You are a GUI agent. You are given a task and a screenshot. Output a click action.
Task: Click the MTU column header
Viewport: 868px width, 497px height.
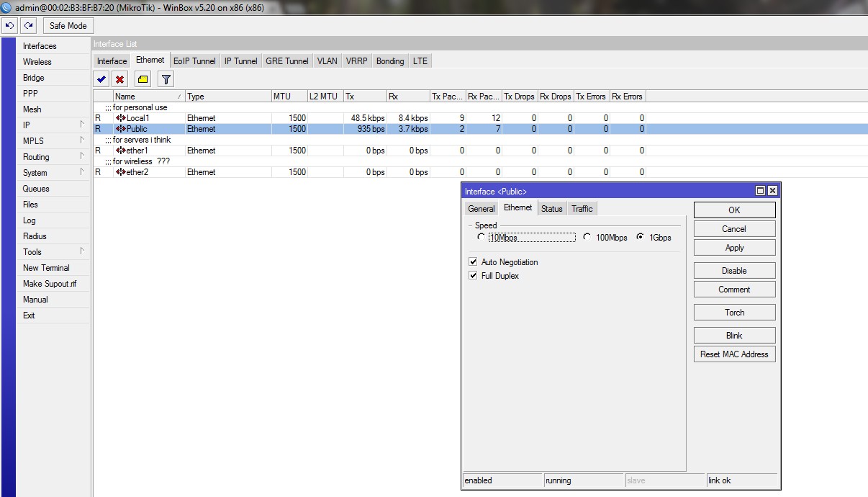289,96
